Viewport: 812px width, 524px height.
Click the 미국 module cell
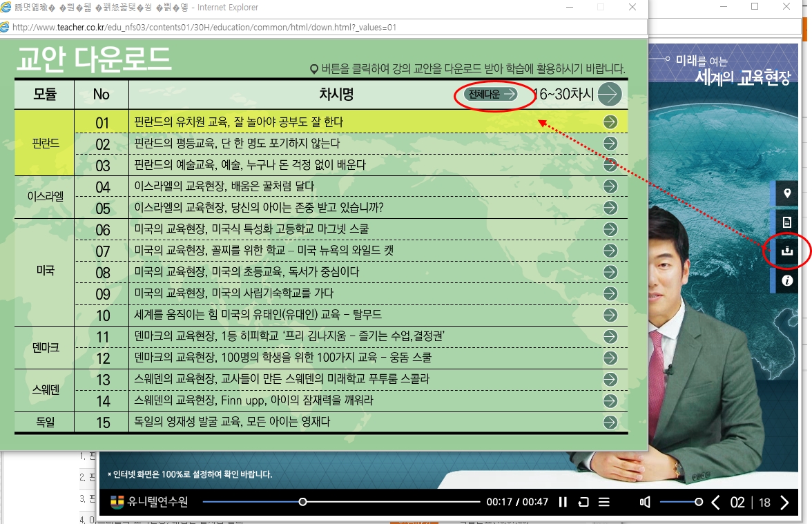[x=45, y=271]
